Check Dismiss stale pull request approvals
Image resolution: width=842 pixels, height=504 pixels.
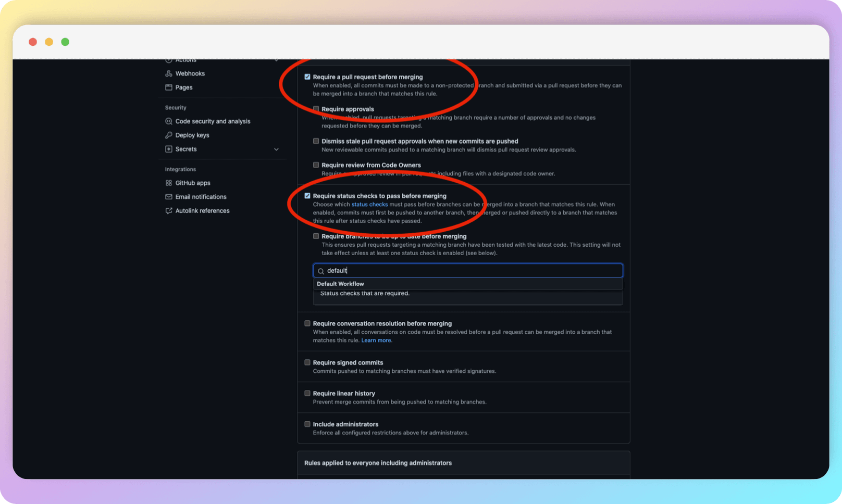point(316,141)
